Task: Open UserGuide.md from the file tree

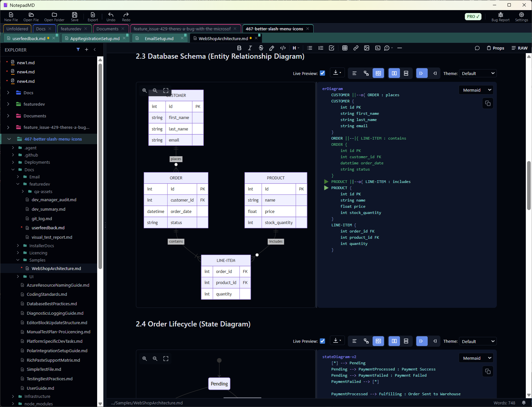Action: [40, 388]
